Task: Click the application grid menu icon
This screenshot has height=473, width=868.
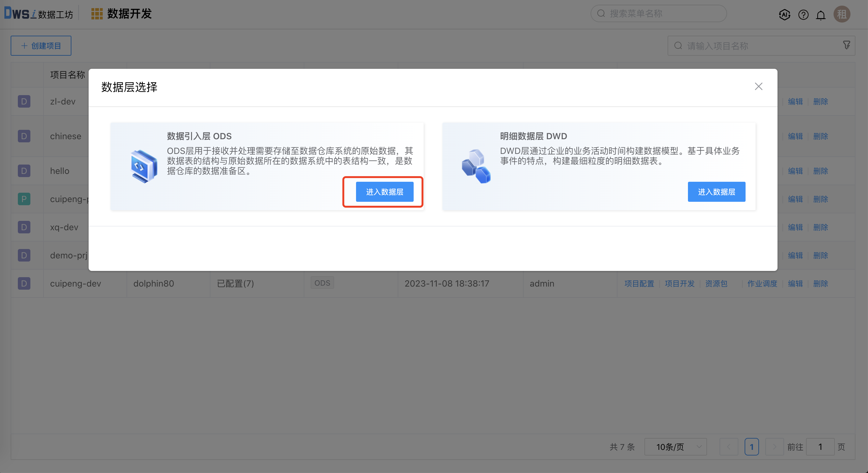Action: [97, 14]
